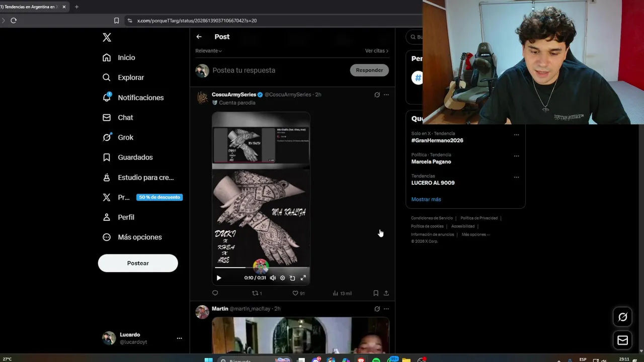View 13 mil post analytics
The width and height of the screenshot is (644, 362).
point(342,293)
